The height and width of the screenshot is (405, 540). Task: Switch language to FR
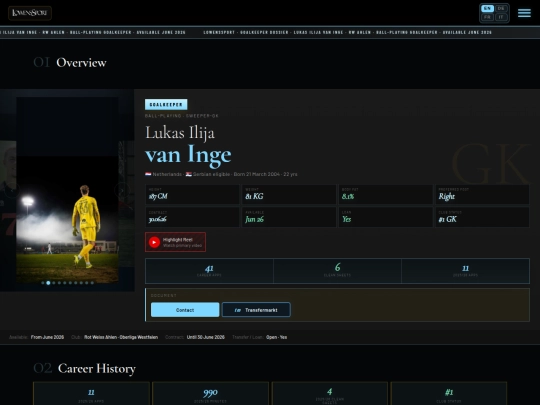[x=487, y=17]
